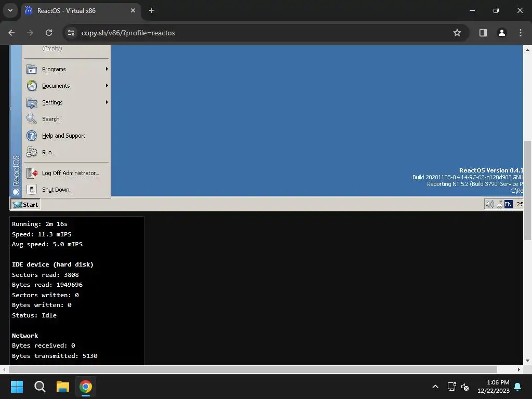
Task: Open the Programs submenu in Start menu
Action: coord(67,69)
